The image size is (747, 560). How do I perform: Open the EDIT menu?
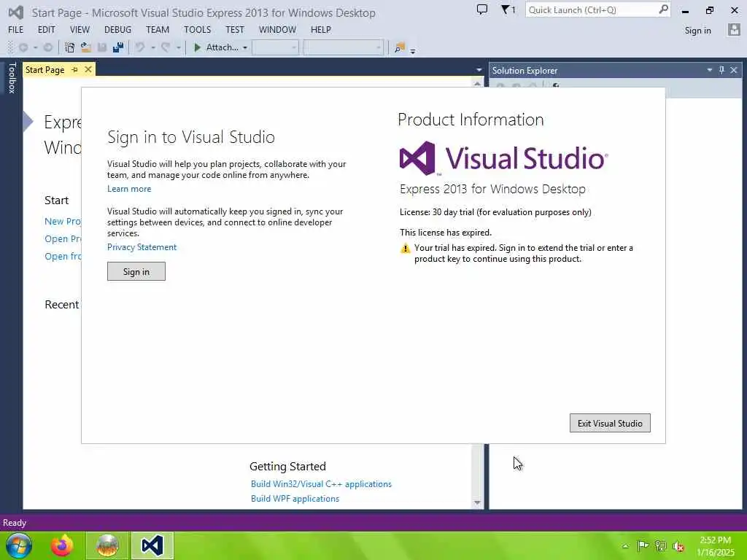click(46, 29)
